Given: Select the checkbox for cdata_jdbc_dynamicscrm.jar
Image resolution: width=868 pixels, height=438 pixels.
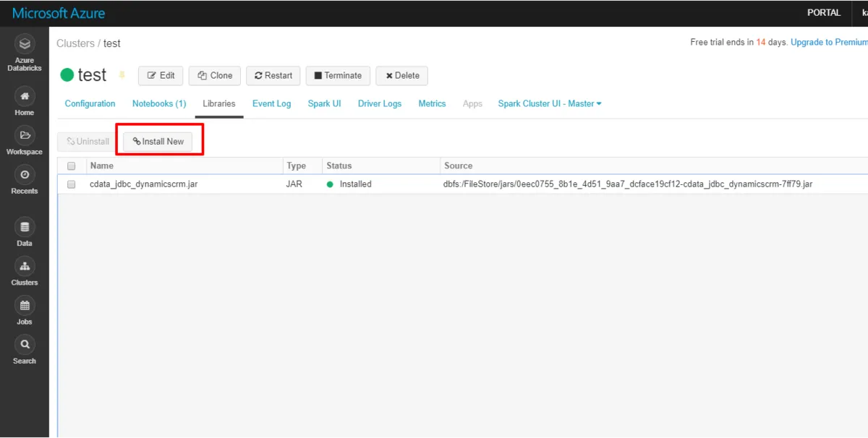Looking at the screenshot, I should pyautogui.click(x=71, y=184).
